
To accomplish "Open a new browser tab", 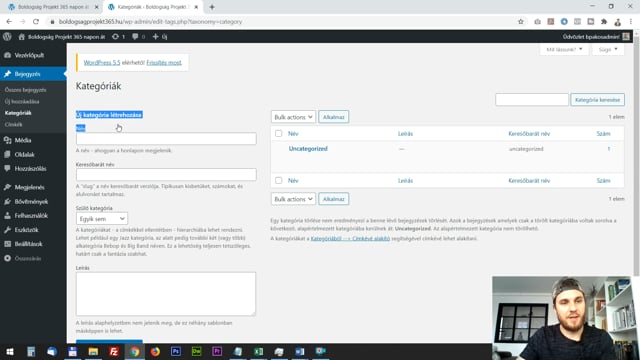I will click(212, 7).
